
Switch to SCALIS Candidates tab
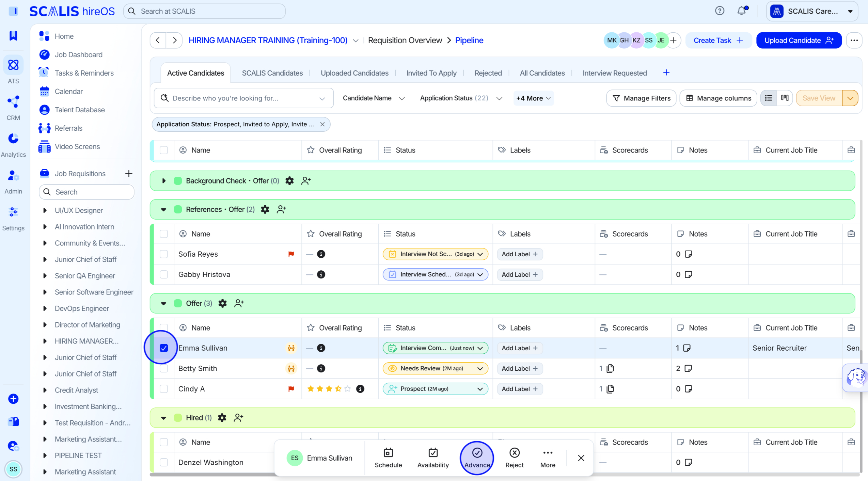point(272,73)
